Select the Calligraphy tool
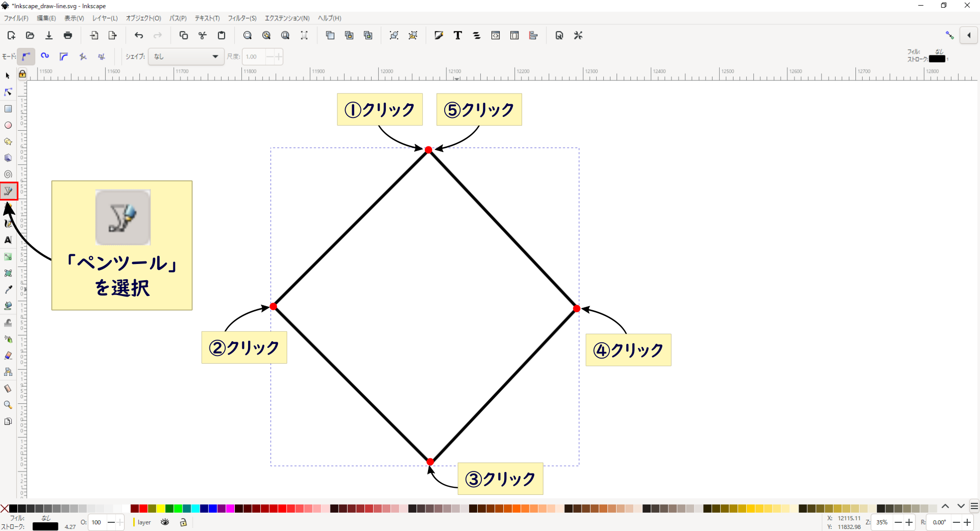 pyautogui.click(x=8, y=224)
